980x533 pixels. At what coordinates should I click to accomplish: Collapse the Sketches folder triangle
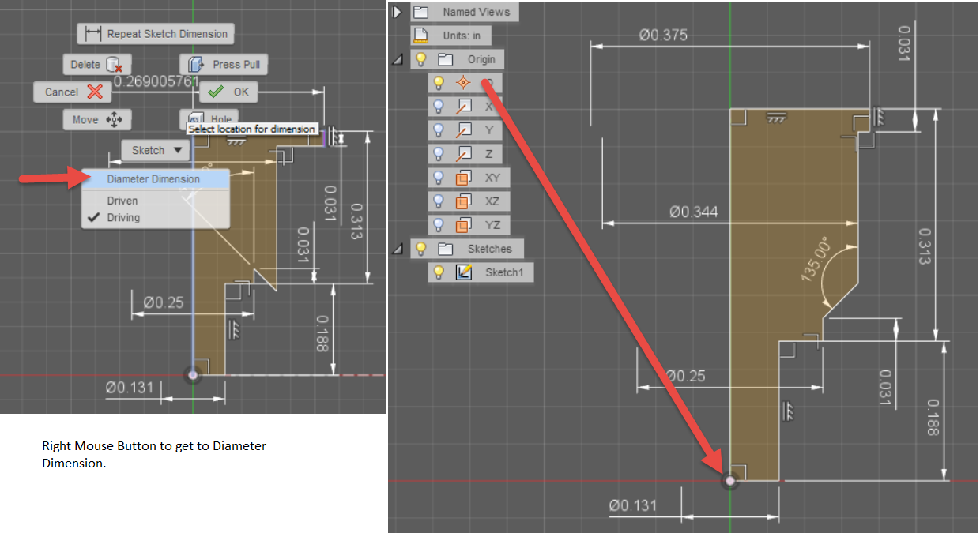pos(397,248)
